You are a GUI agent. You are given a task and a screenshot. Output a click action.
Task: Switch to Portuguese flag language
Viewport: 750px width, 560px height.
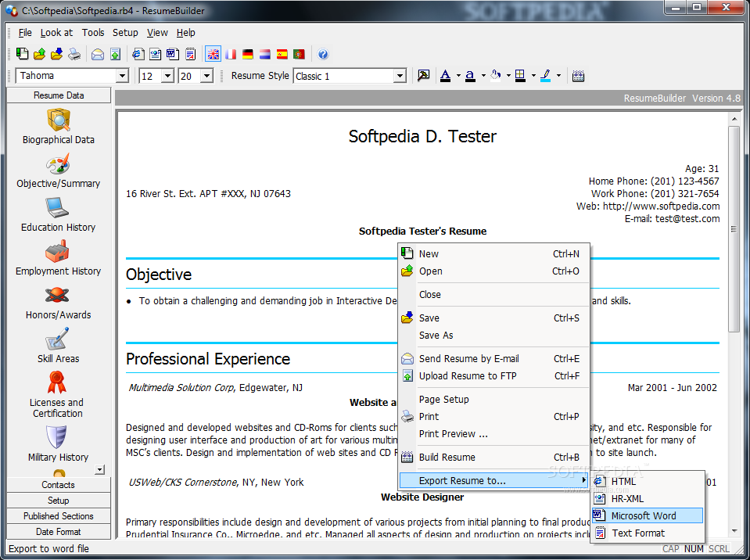pyautogui.click(x=300, y=54)
